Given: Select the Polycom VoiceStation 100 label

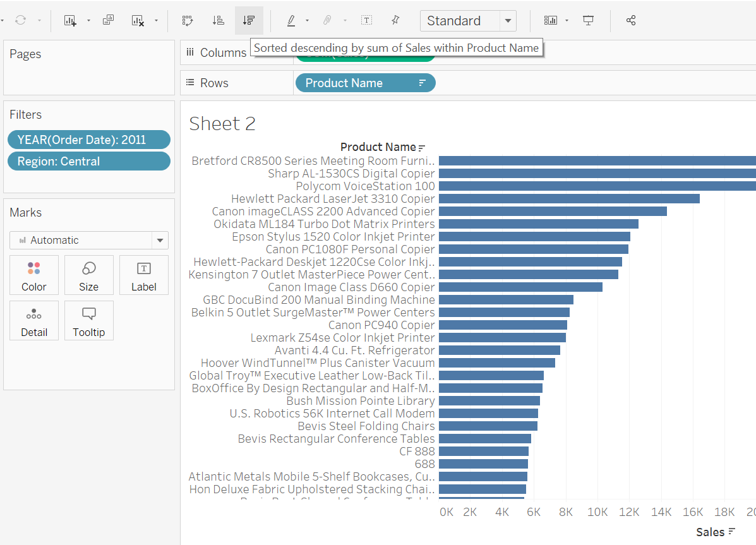Looking at the screenshot, I should [366, 186].
